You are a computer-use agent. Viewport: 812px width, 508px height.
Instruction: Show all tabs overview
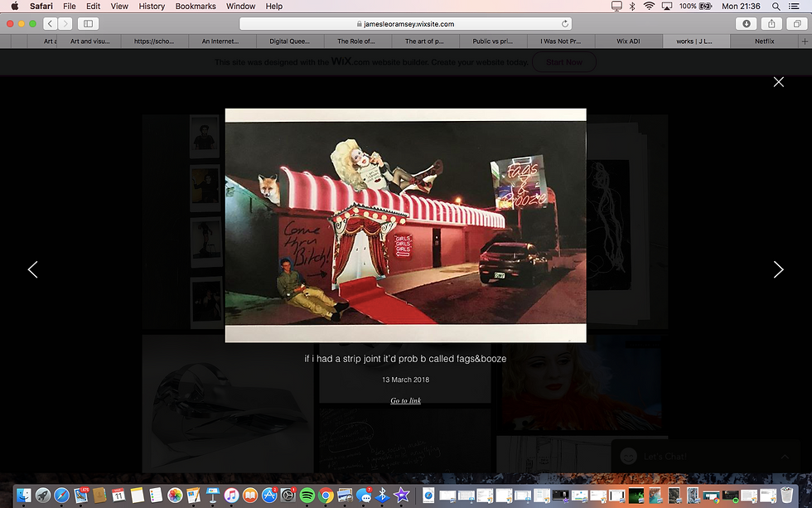(797, 24)
